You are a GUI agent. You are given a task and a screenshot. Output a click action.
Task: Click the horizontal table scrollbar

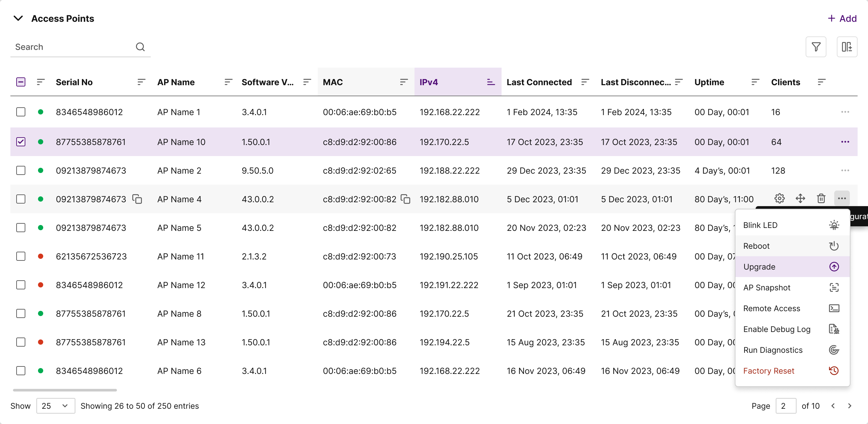click(x=65, y=390)
